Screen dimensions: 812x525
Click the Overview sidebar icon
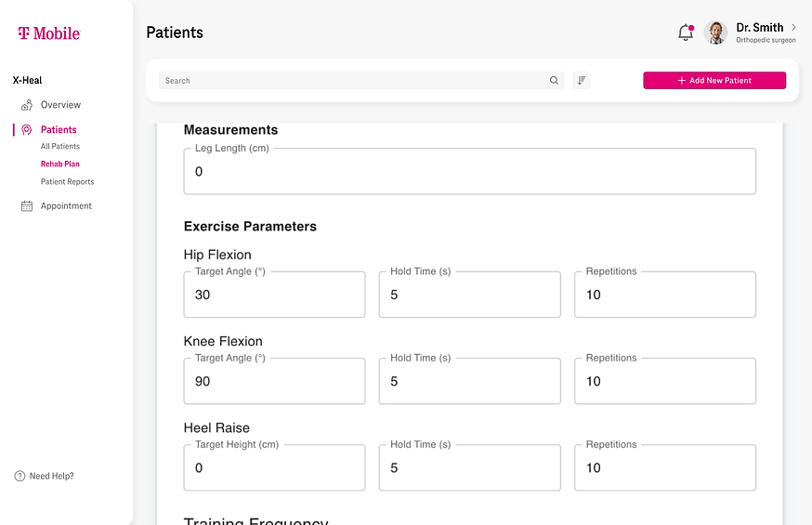click(x=27, y=105)
